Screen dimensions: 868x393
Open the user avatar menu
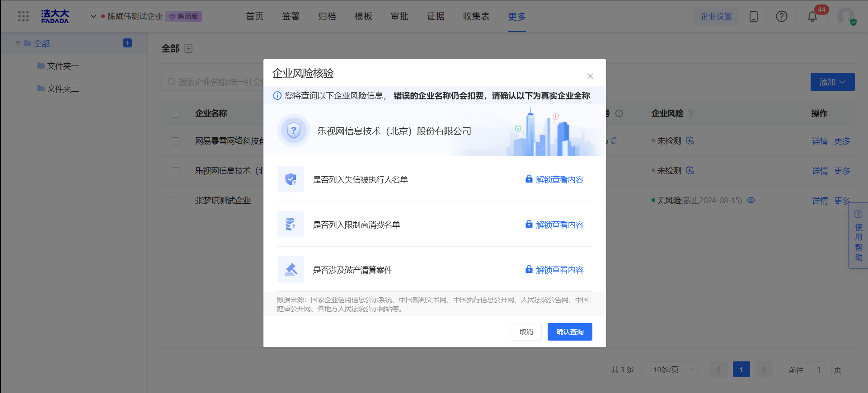846,16
